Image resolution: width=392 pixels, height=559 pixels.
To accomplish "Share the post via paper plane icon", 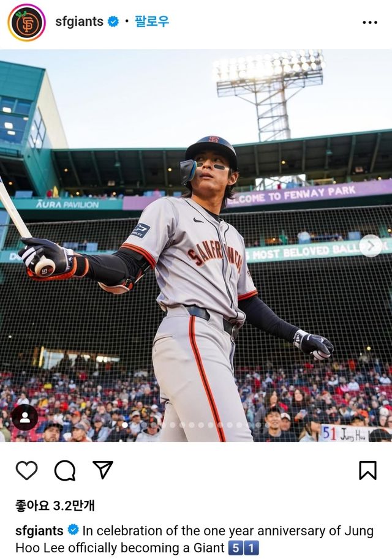I will pyautogui.click(x=103, y=470).
